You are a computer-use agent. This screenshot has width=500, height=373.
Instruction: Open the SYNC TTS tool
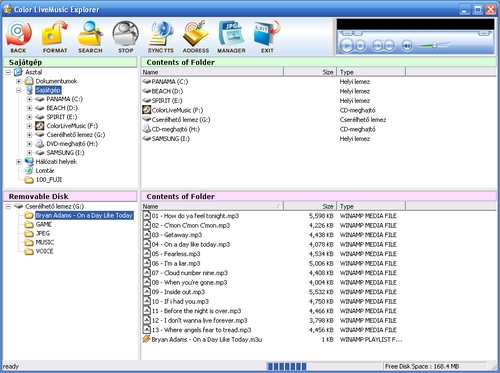[161, 37]
